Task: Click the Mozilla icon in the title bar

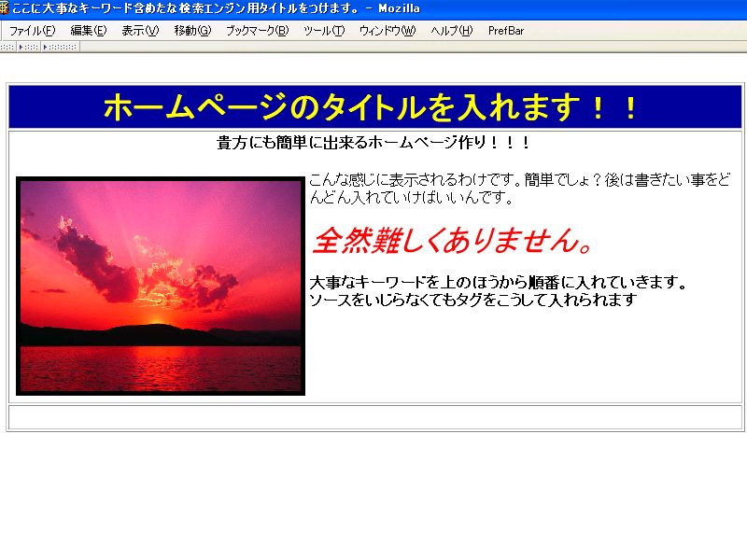Action: pos(4,7)
